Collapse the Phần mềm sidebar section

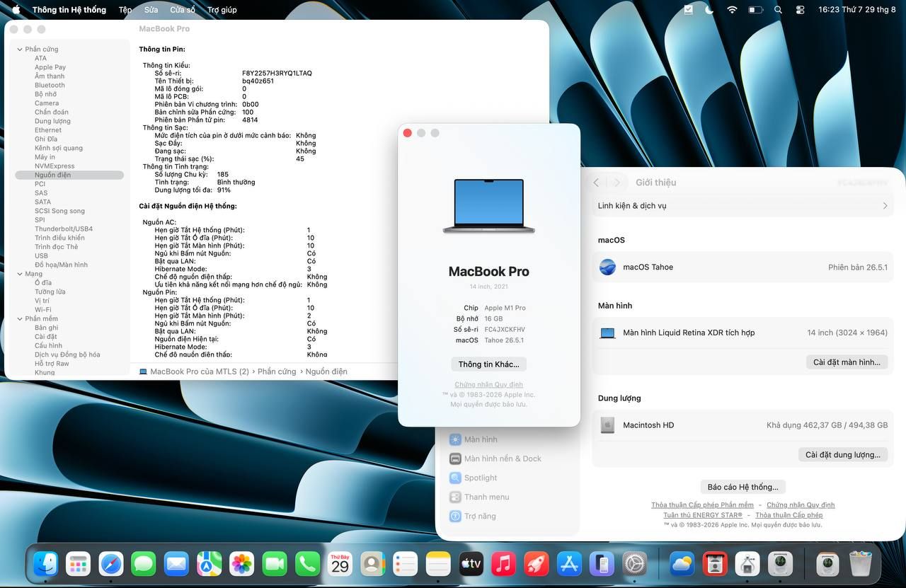[x=20, y=319]
